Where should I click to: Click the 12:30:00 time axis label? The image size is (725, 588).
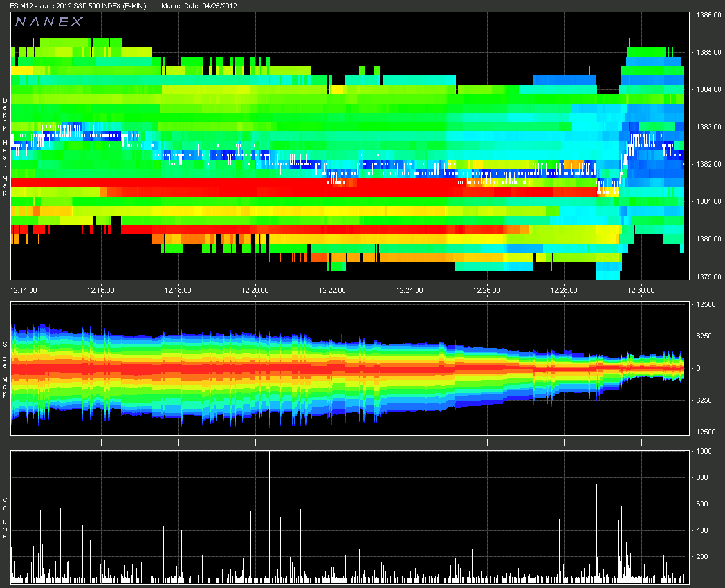[641, 290]
